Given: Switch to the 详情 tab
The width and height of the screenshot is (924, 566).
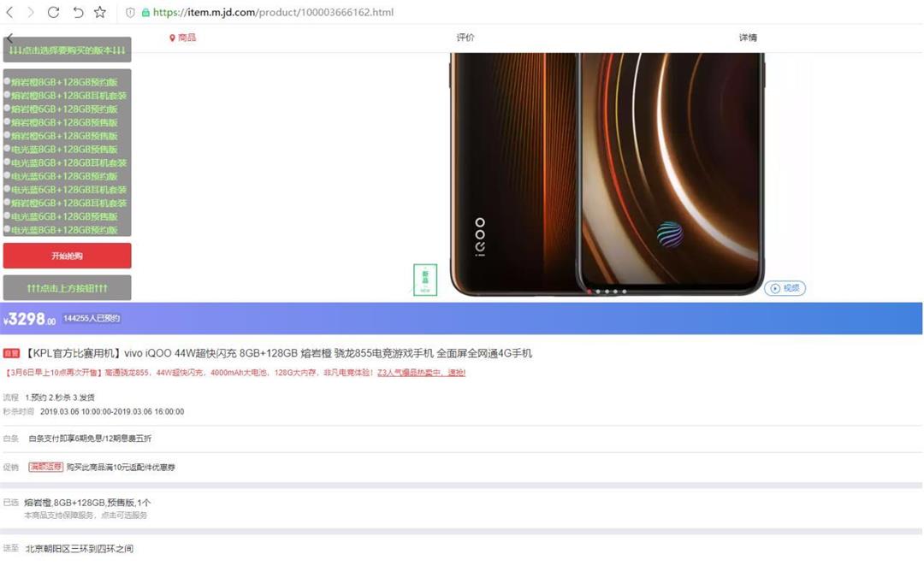Looking at the screenshot, I should tap(748, 38).
